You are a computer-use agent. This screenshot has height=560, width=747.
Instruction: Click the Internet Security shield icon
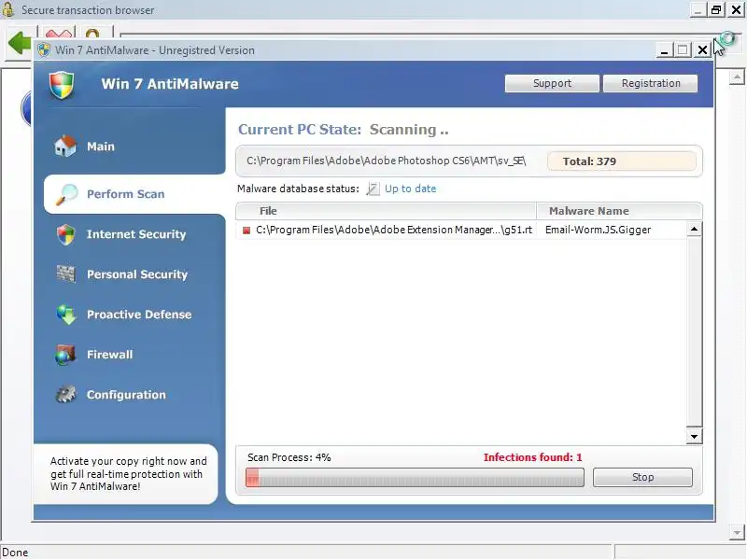[65, 234]
